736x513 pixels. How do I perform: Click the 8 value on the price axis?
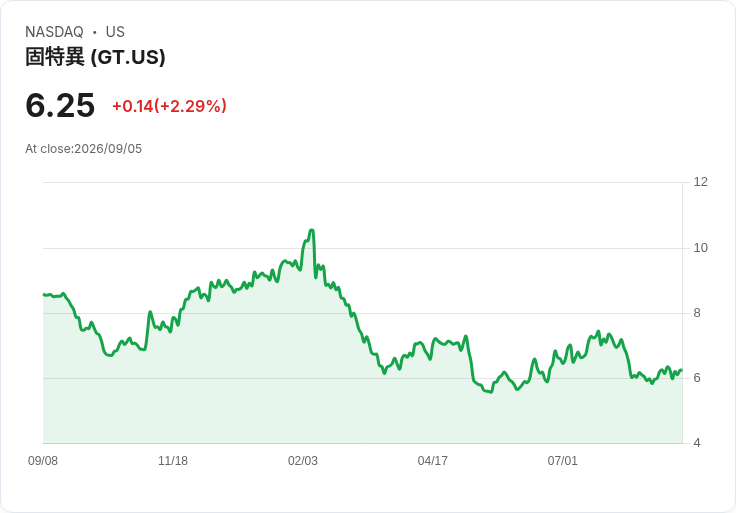click(697, 313)
